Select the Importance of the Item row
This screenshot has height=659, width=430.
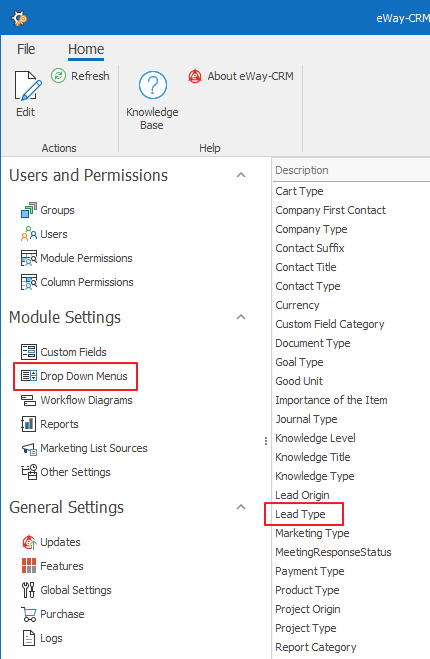351,400
